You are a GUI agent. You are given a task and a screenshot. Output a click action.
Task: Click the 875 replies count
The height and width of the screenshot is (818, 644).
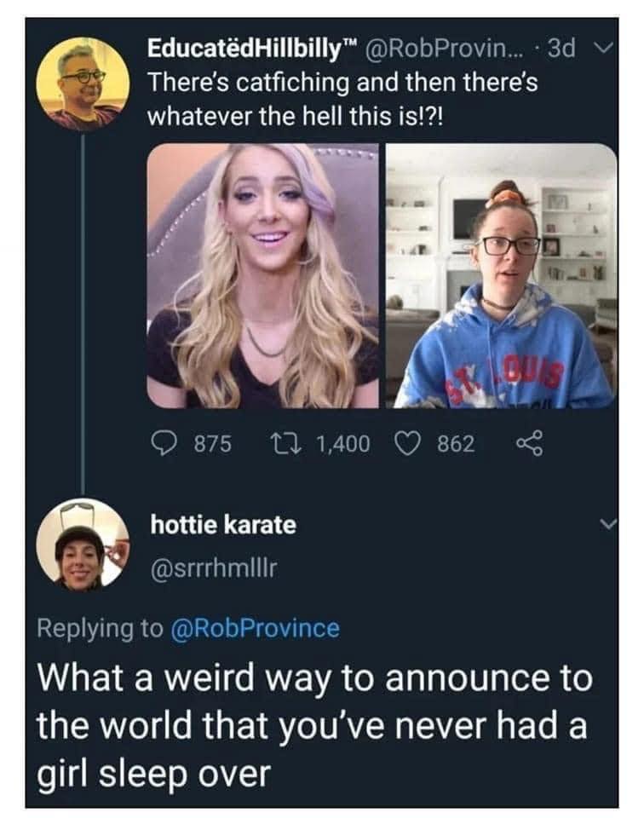coord(213,443)
